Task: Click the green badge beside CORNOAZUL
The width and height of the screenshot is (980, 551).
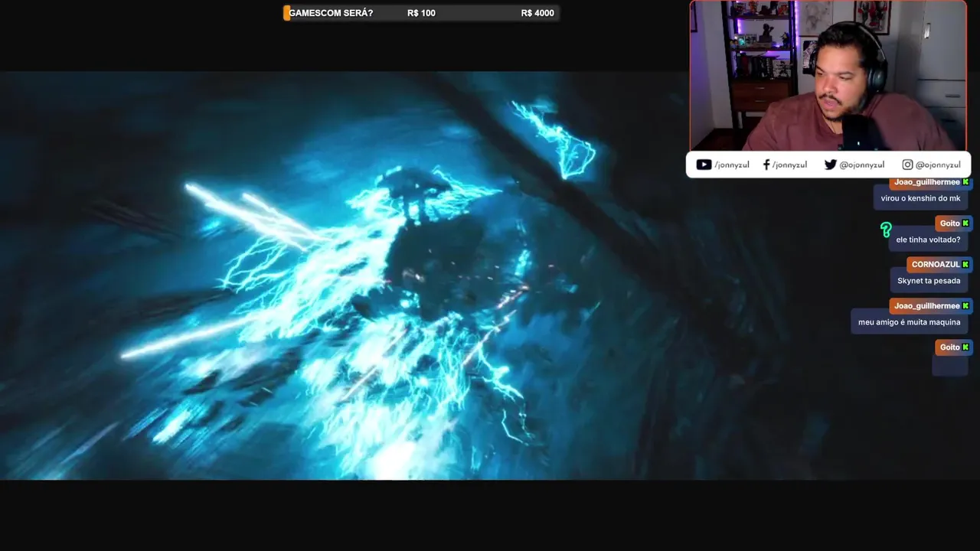Action: pos(965,265)
